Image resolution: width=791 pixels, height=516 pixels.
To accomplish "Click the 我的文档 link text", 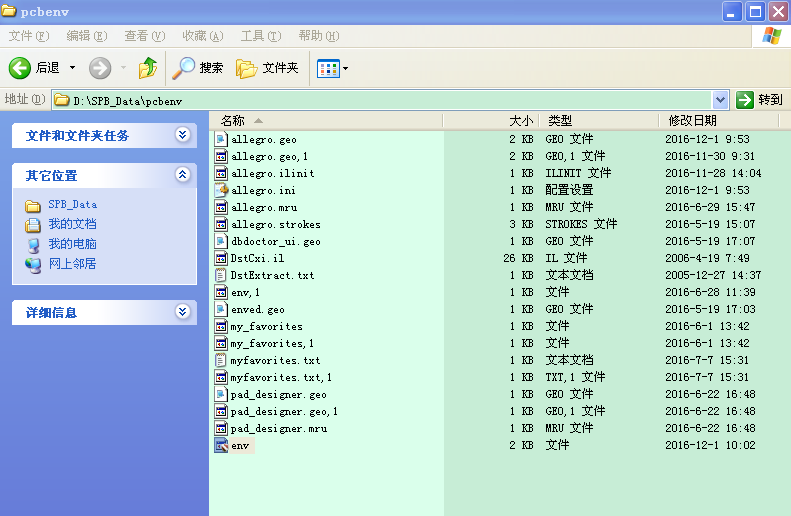I will (72, 224).
